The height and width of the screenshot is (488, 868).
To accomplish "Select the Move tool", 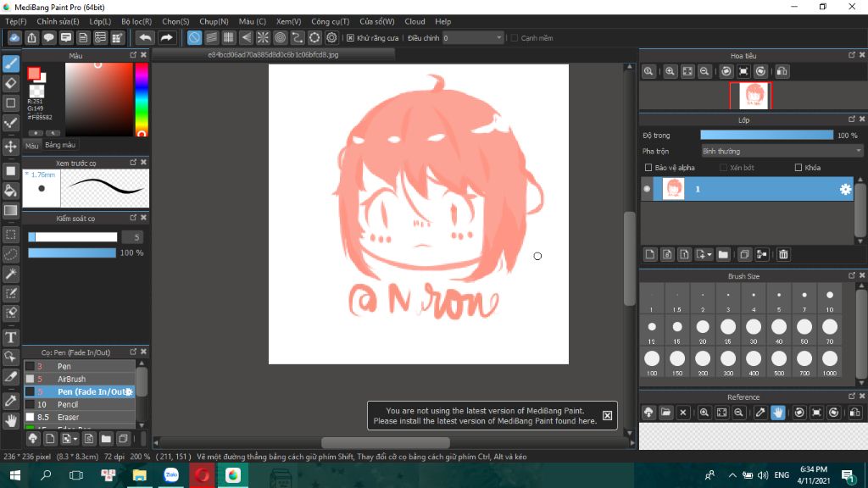I will pos(10,147).
